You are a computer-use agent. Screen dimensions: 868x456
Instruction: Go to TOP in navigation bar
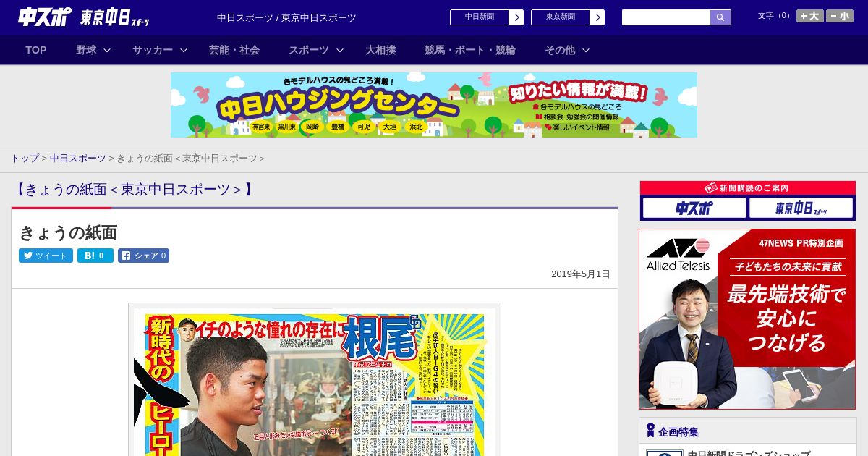click(x=36, y=50)
